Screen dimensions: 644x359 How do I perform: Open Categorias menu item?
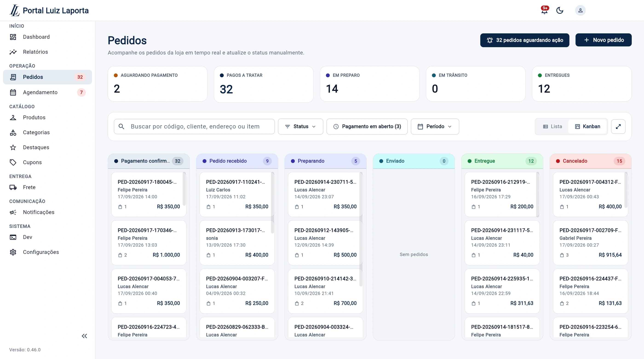tap(48, 132)
